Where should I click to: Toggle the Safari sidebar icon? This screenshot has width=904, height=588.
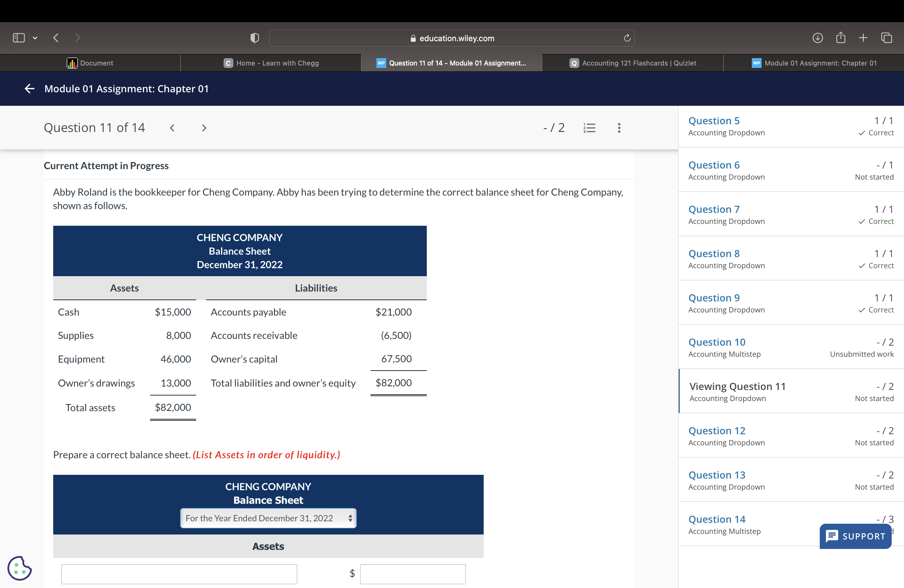point(19,38)
